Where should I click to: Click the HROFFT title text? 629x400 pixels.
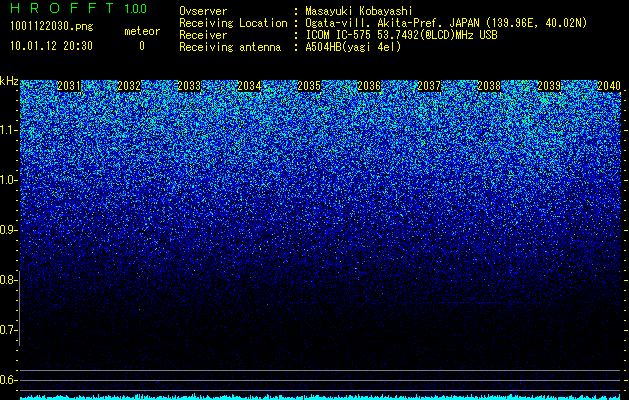(x=62, y=8)
